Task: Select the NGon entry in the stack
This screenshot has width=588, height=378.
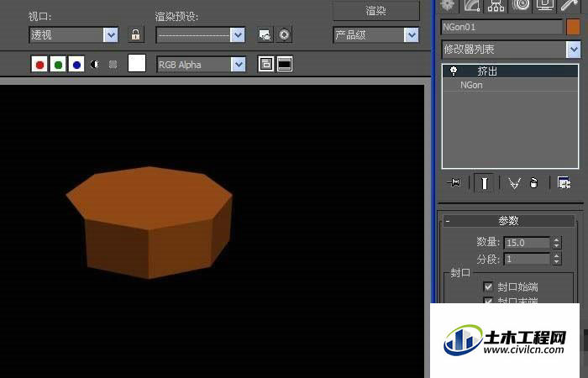Action: point(511,85)
